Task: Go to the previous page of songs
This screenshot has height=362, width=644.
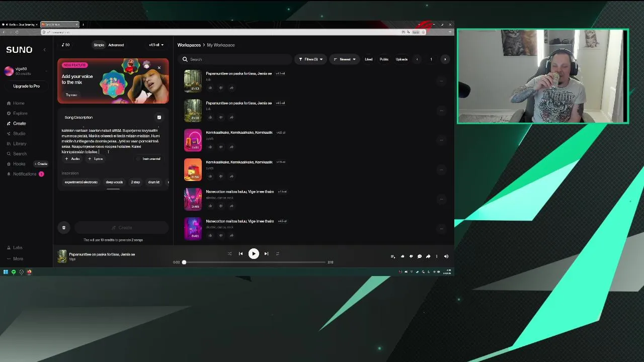Action: click(x=417, y=59)
